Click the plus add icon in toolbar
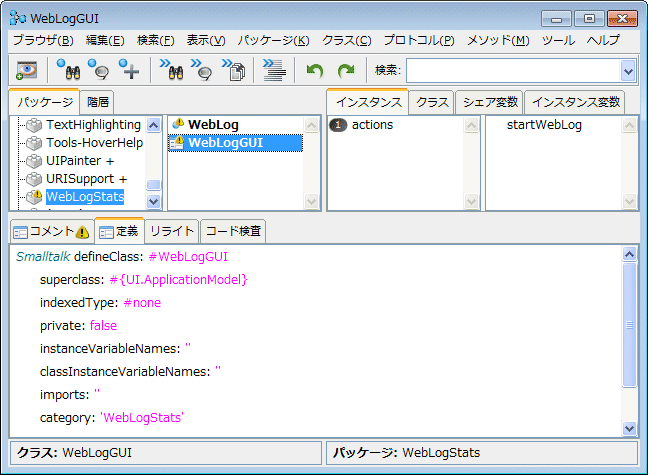The height and width of the screenshot is (475, 648). 129,70
